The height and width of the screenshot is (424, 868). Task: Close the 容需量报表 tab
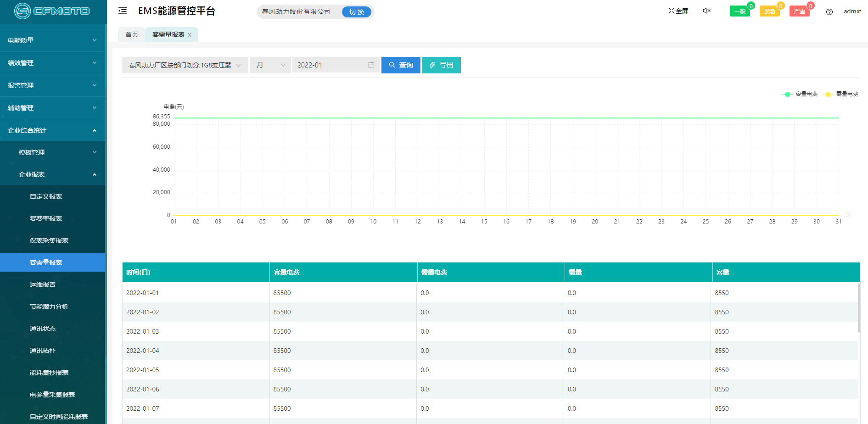(x=190, y=35)
